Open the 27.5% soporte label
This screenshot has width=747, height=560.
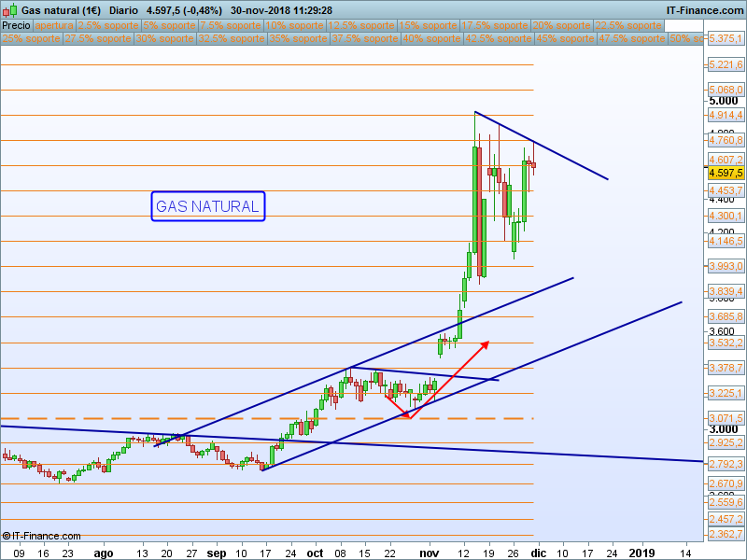pyautogui.click(x=98, y=38)
